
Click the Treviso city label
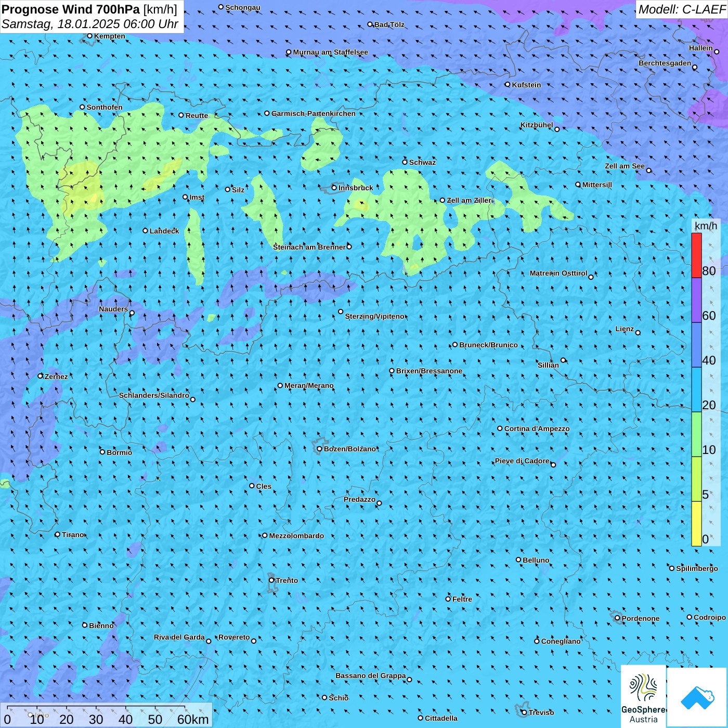click(x=541, y=712)
